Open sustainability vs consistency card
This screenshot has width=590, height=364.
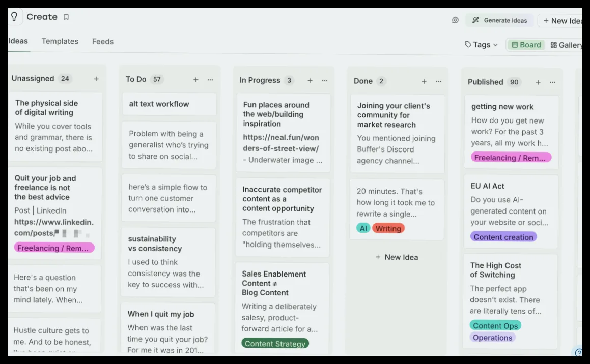pyautogui.click(x=168, y=262)
